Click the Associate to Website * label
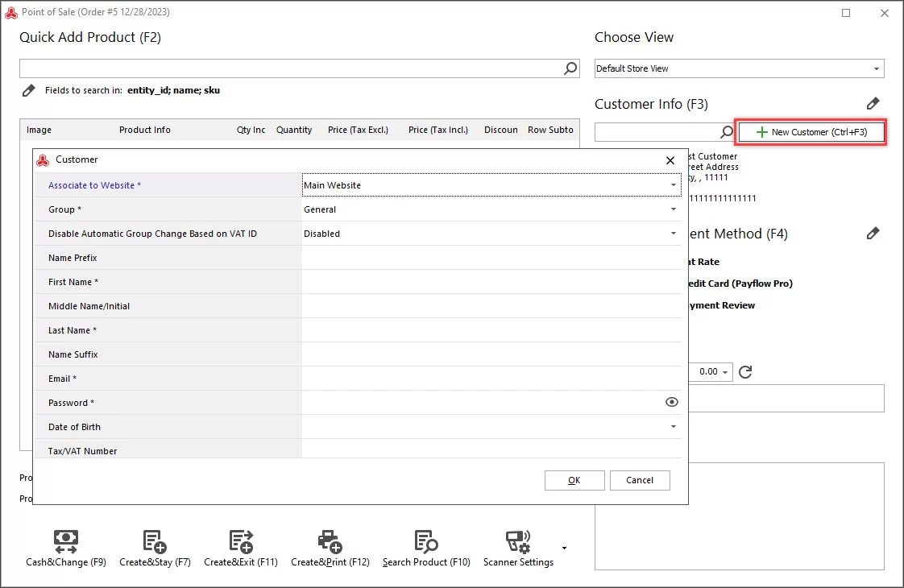 coord(94,185)
